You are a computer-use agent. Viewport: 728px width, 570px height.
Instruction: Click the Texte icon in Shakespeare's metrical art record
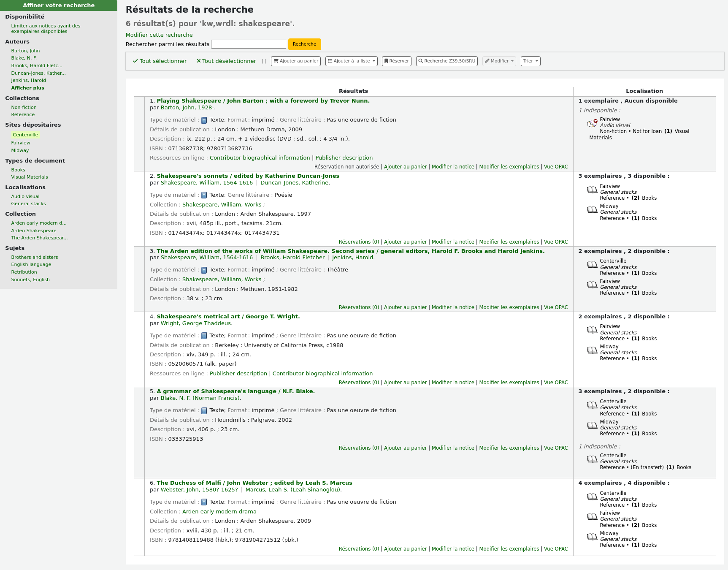(204, 336)
